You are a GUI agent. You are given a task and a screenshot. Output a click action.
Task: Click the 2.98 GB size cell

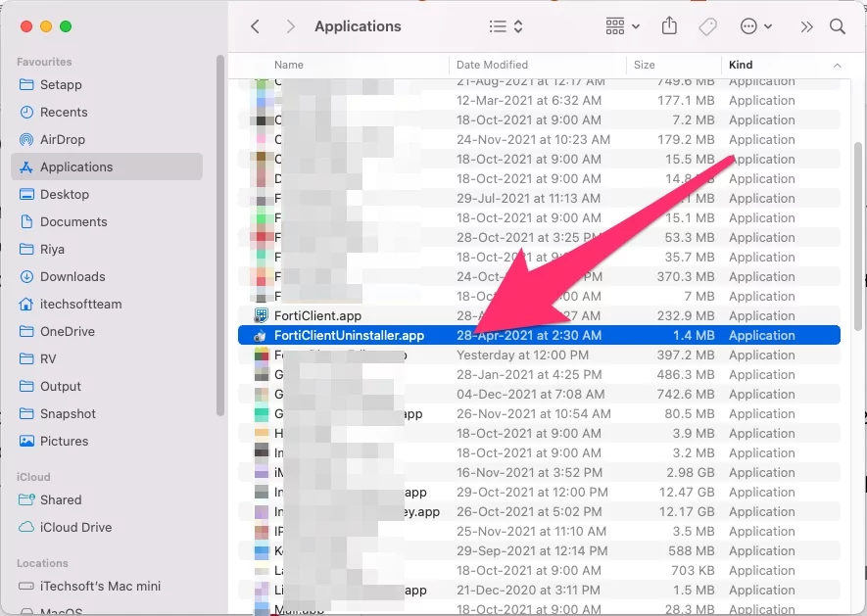[x=691, y=473]
